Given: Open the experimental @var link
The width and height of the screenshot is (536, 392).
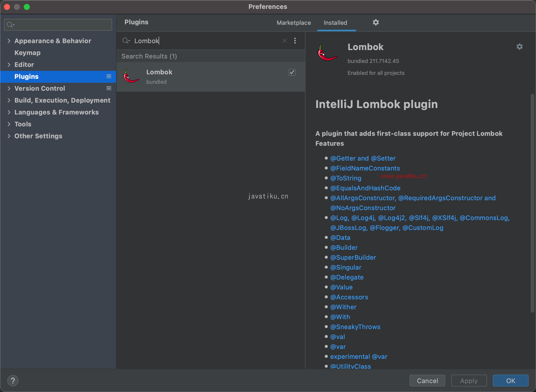Looking at the screenshot, I should [x=358, y=357].
